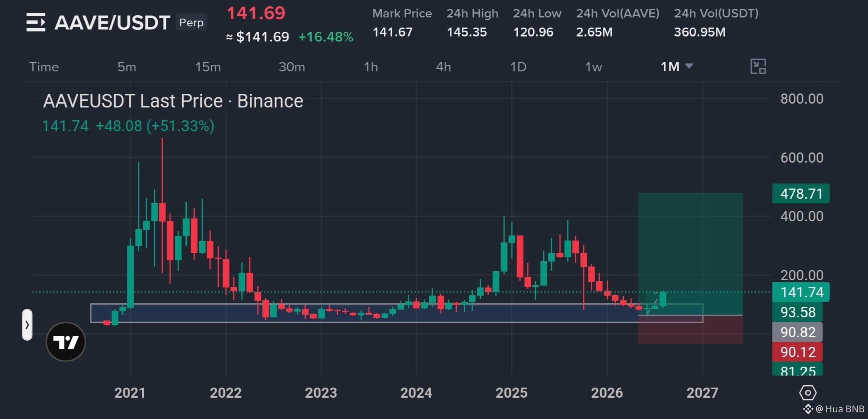Click the +48.08 (+51.33%) chart change
Screen dimensions: 868x419
click(155, 126)
